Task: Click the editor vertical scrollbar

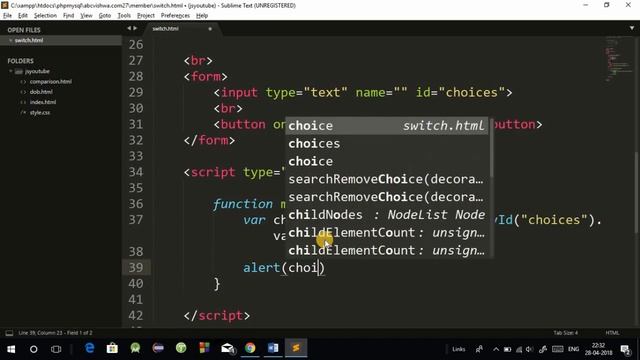Action: (x=637, y=192)
